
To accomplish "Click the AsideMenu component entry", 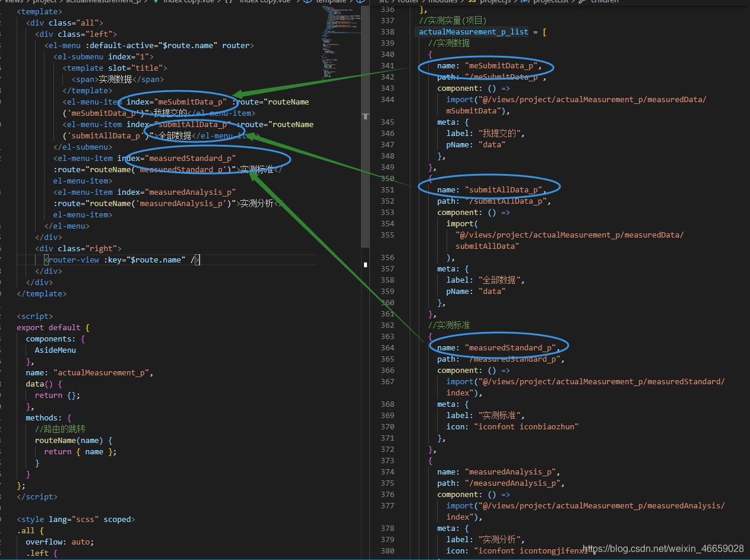I will coord(55,350).
